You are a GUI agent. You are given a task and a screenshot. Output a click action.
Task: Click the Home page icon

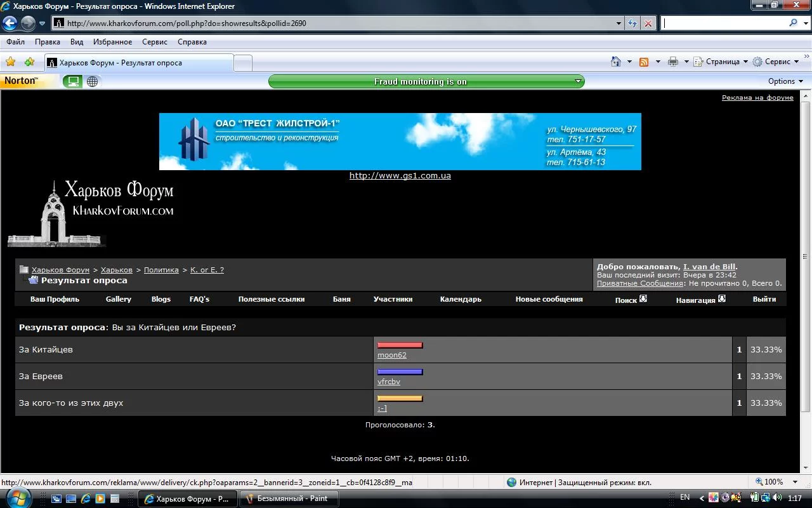pyautogui.click(x=615, y=62)
